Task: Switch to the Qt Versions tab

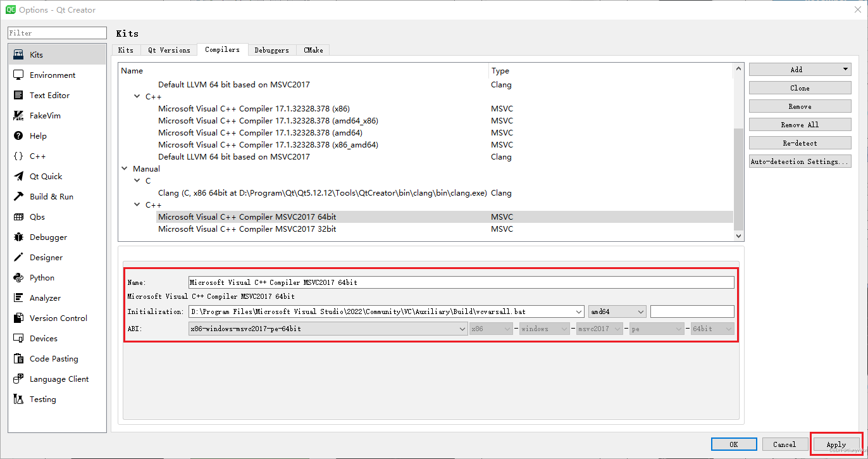Action: coord(169,50)
